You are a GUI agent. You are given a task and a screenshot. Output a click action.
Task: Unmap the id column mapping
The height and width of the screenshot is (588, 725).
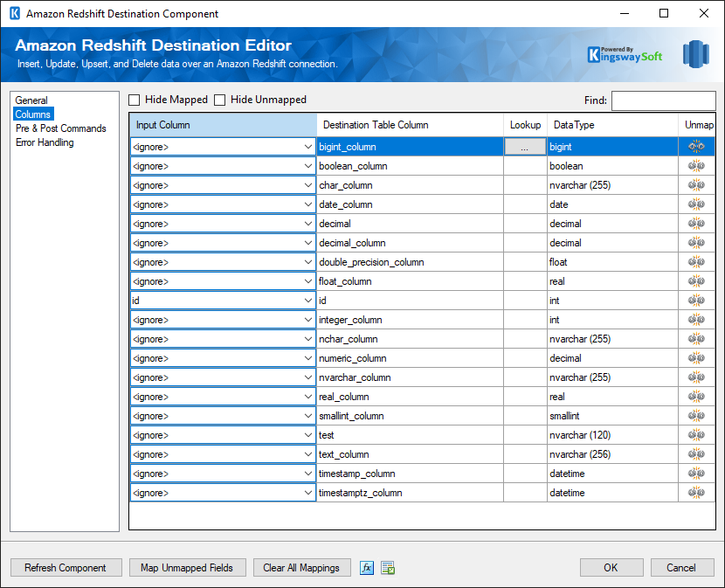click(696, 301)
